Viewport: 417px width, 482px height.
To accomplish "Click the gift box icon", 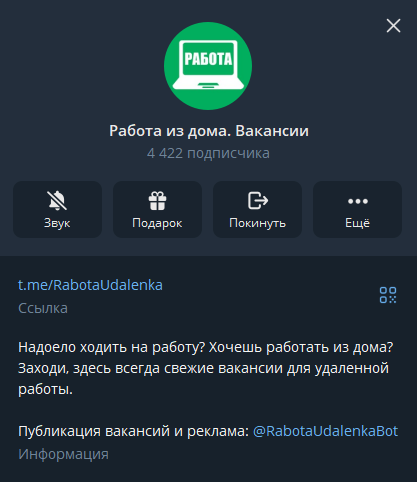I will pyautogui.click(x=157, y=200).
